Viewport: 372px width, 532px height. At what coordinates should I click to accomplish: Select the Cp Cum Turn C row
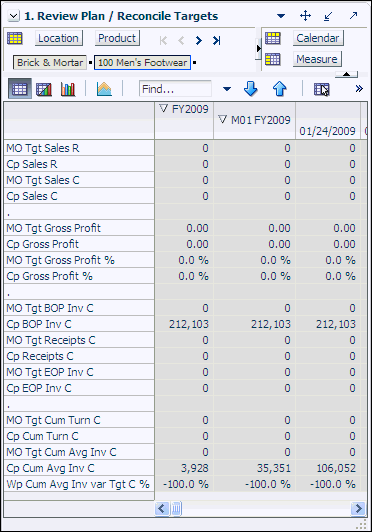[79, 436]
